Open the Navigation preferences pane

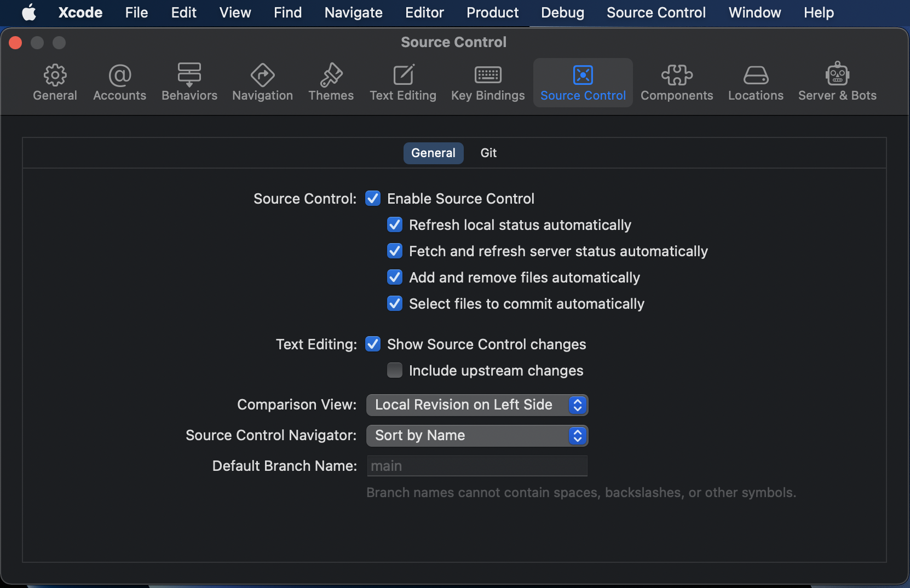(262, 82)
